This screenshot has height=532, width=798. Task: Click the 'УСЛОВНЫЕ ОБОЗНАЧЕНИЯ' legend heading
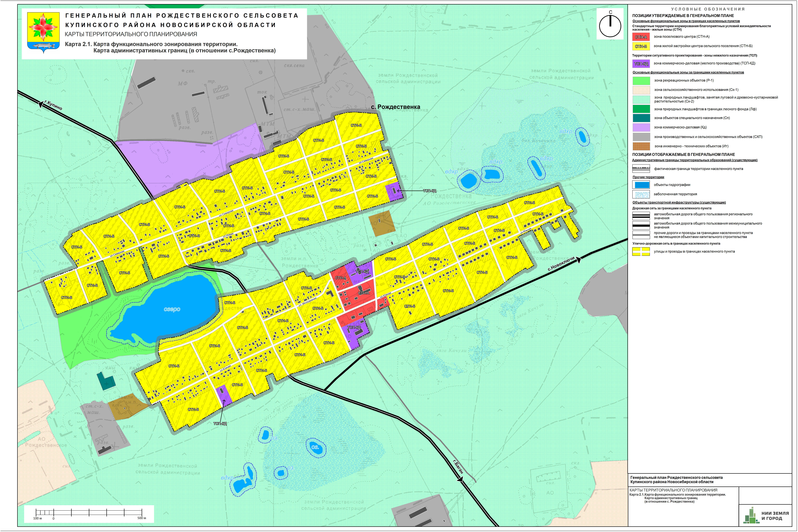pyautogui.click(x=708, y=9)
